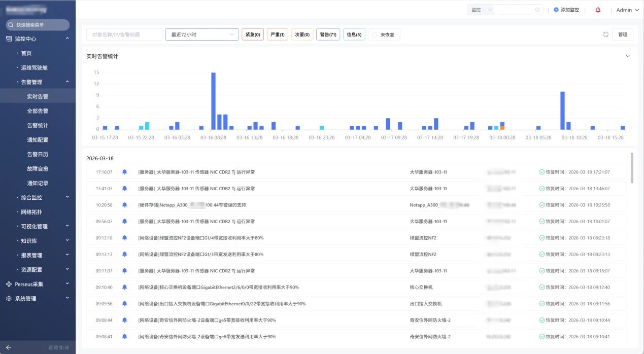Open the 最近72小时 time range dropdown
Screen dimensions: 644x354
point(202,34)
